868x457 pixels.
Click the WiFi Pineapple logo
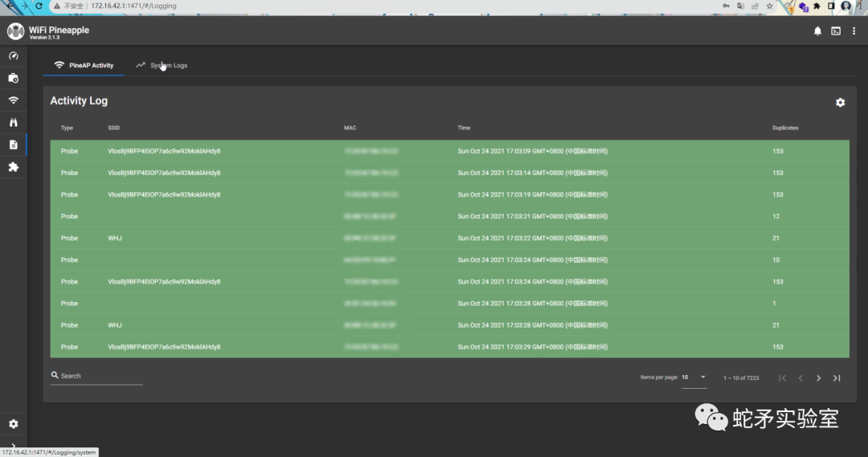[15, 31]
